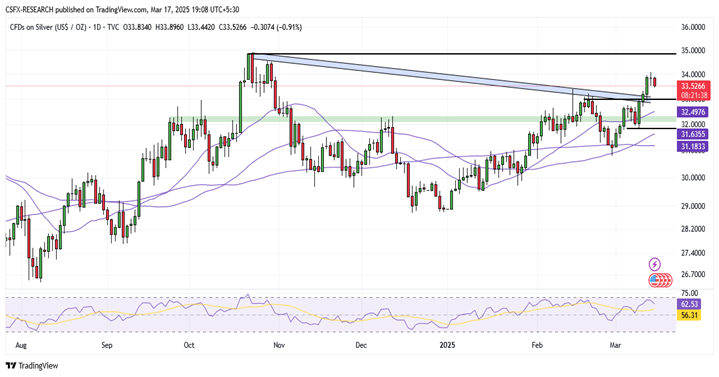Click the 28.2000 price scale label
Viewport: 719px width, 377px height.
693,229
